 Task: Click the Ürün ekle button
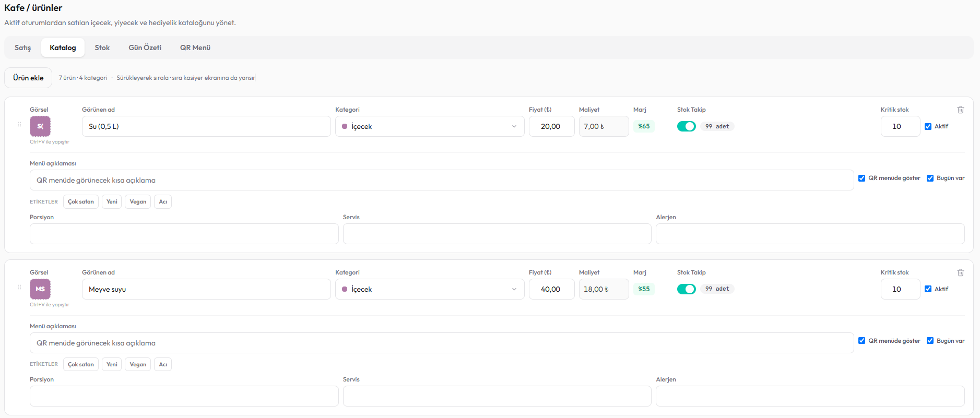coord(28,78)
